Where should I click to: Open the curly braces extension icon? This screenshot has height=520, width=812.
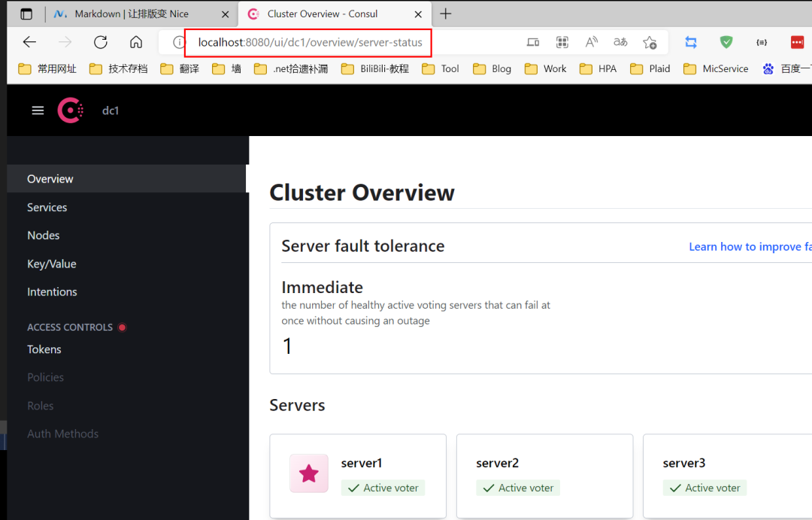tap(762, 42)
